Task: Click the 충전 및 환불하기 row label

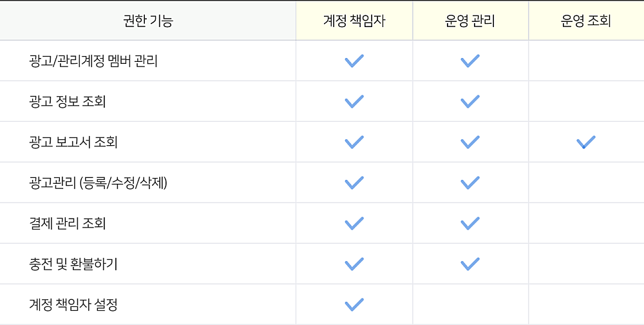Action: (73, 264)
